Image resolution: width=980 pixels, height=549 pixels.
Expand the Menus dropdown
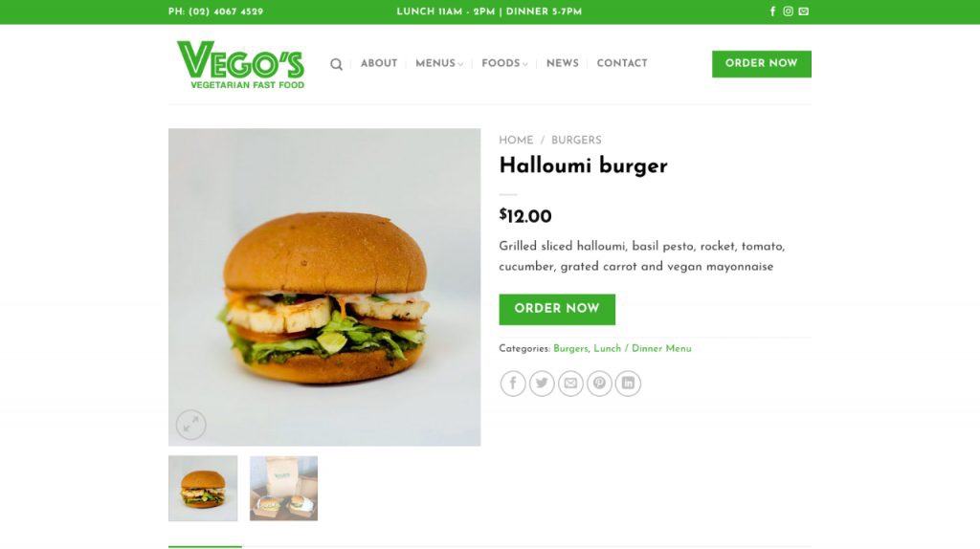point(439,63)
